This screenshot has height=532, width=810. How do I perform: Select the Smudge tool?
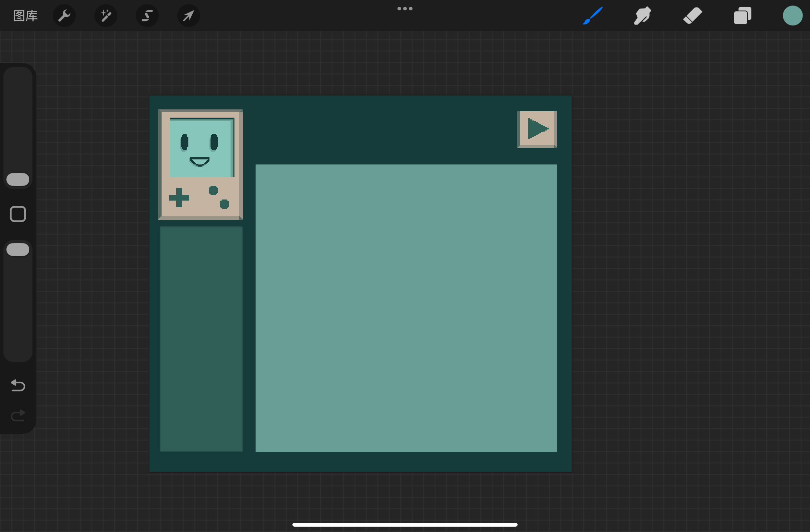click(x=642, y=16)
